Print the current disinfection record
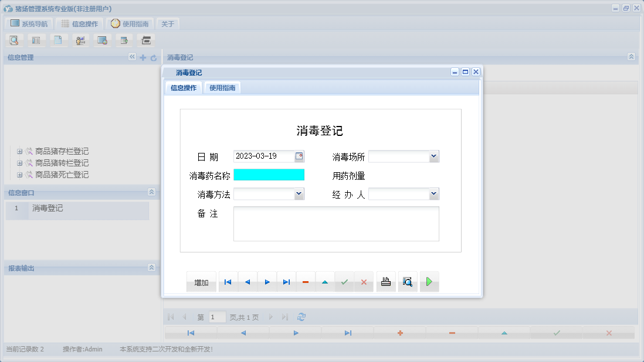This screenshot has width=644, height=362. click(x=385, y=282)
